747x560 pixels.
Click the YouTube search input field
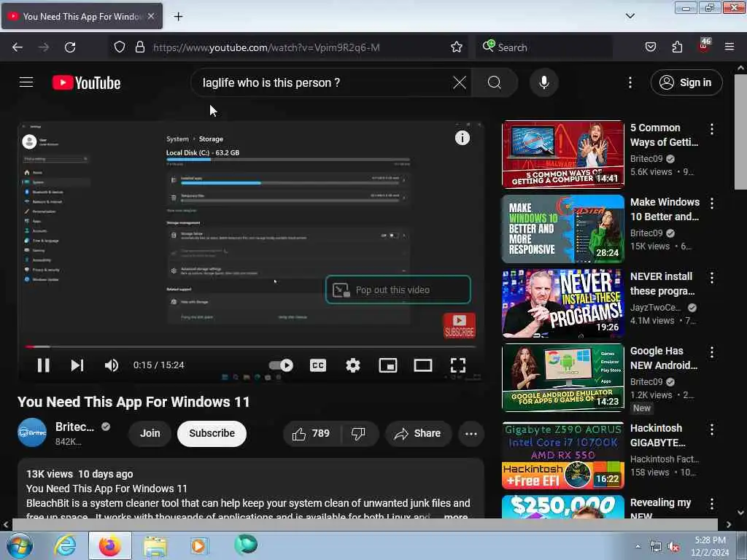point(324,83)
